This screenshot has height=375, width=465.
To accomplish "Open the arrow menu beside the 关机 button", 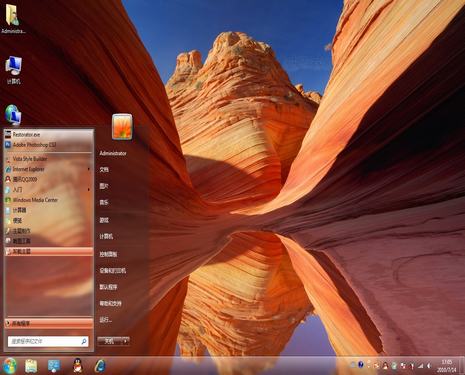I will 125,341.
